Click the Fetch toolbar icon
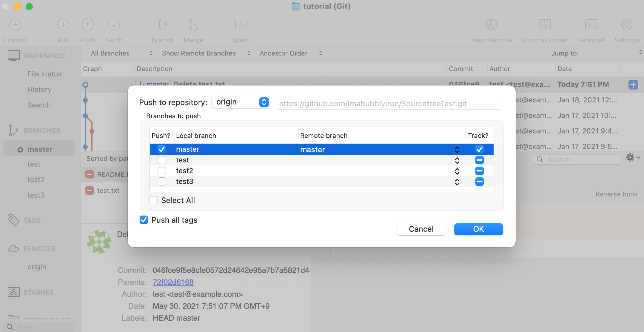The height and width of the screenshot is (332, 644). pos(114,25)
